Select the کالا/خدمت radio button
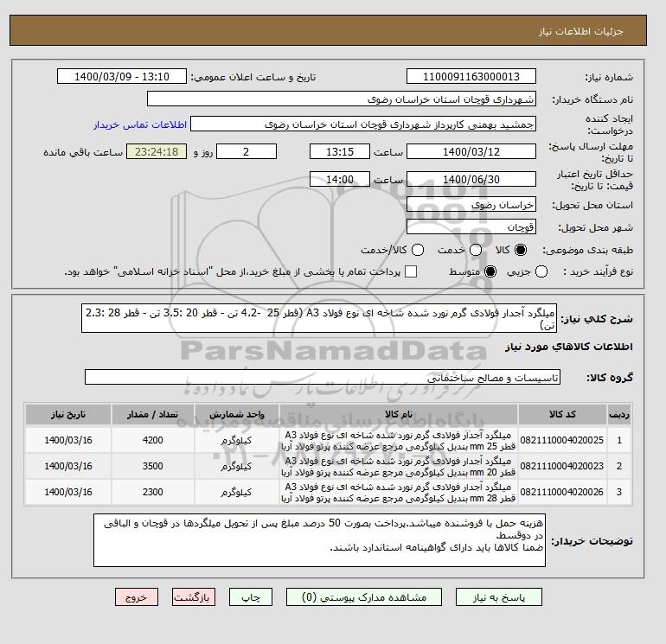666x644 pixels. click(418, 250)
